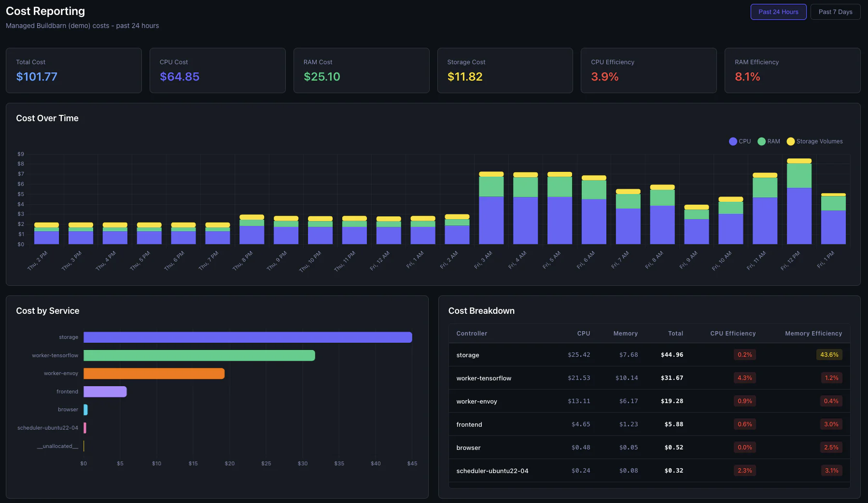
Task: Toggle the RAM legend dot
Action: [761, 141]
